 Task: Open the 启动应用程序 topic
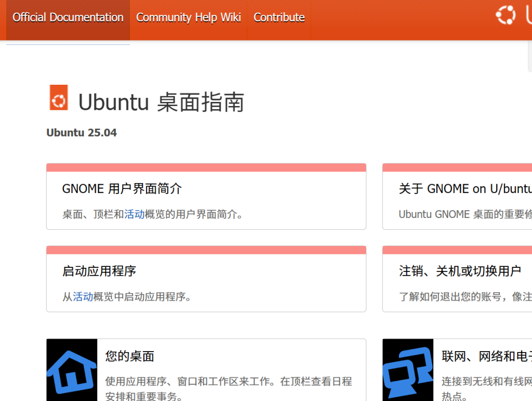coord(99,271)
